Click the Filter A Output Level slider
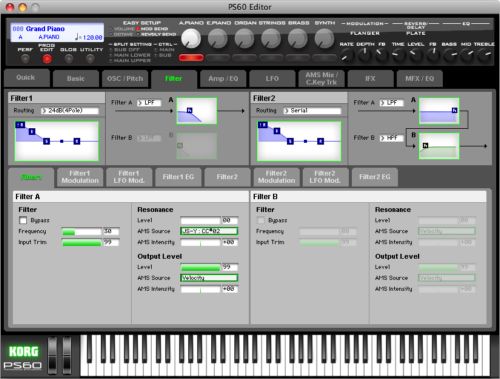 click(x=200, y=267)
